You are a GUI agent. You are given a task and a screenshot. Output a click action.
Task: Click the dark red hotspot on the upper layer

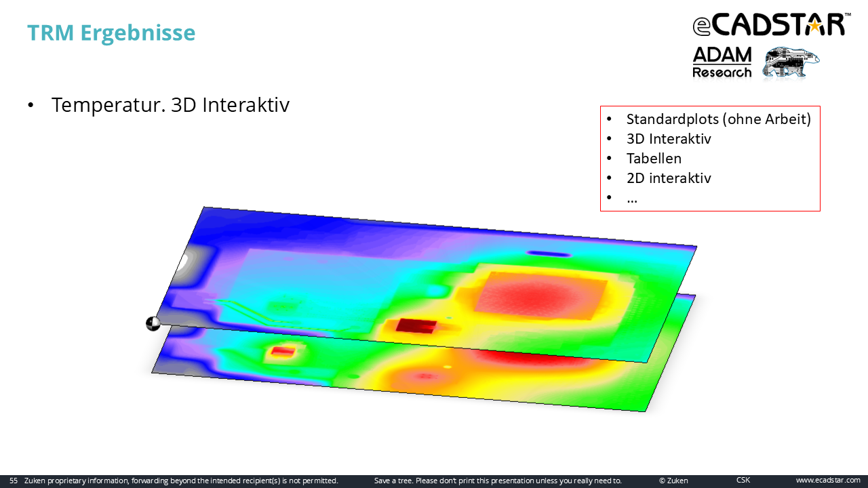(x=416, y=326)
